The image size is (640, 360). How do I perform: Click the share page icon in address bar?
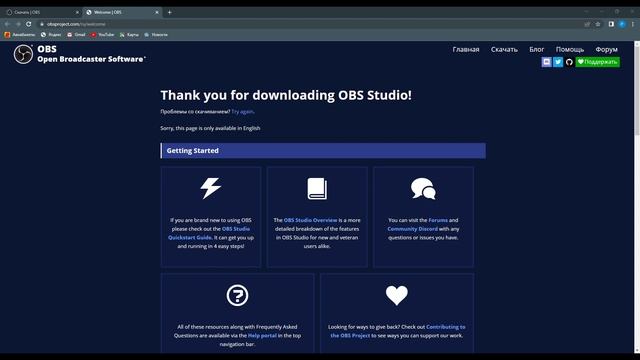point(587,24)
